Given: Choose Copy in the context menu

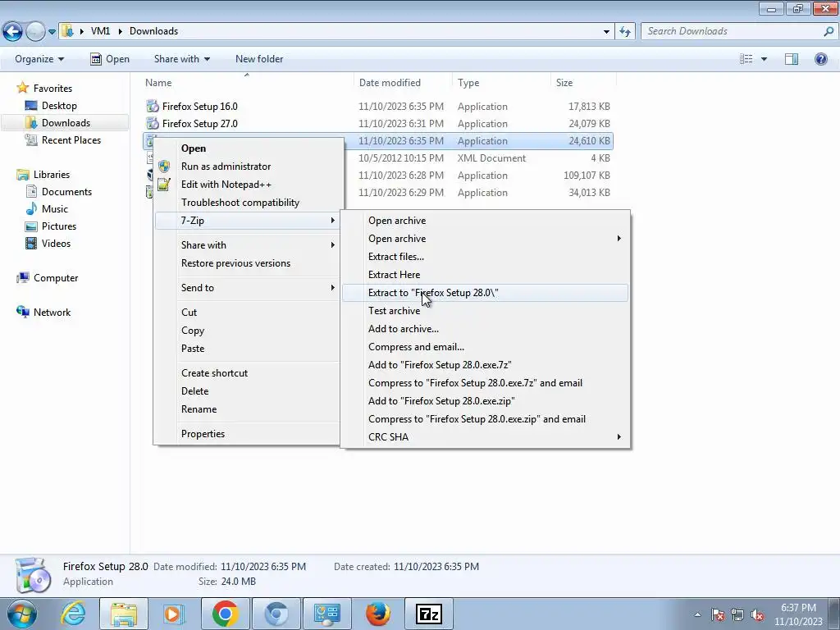Looking at the screenshot, I should point(247,331).
